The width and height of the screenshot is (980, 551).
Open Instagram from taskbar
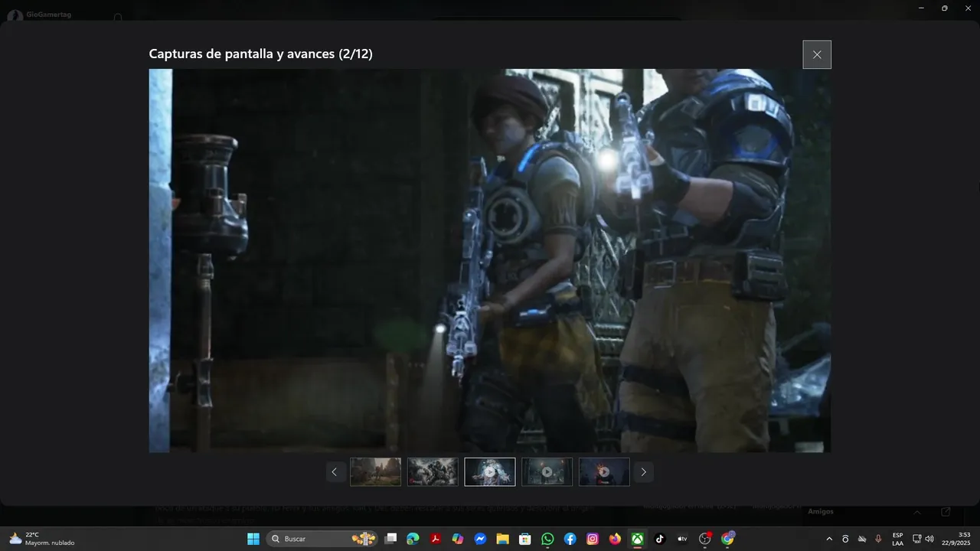592,539
